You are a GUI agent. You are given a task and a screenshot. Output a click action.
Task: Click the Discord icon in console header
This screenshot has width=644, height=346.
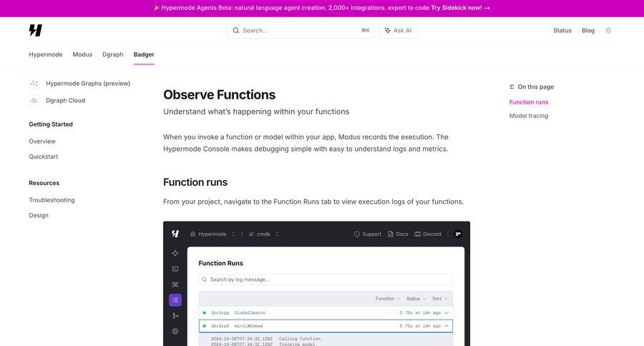tap(418, 234)
